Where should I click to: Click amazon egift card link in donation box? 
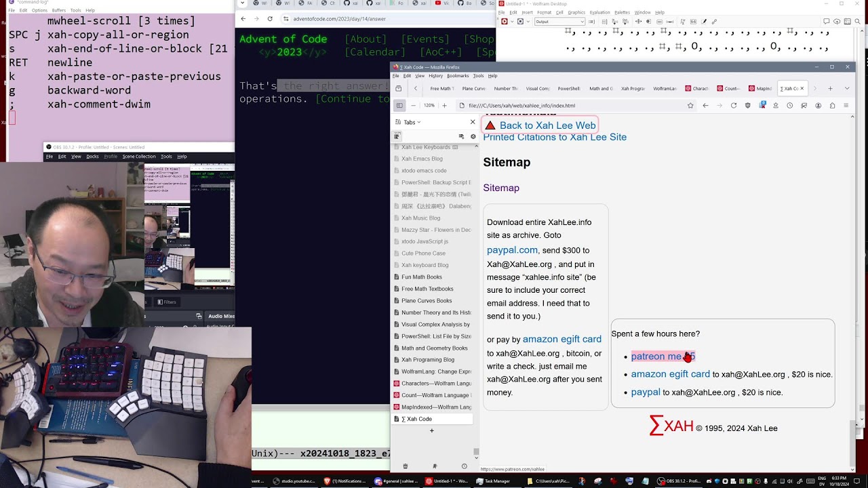tap(670, 374)
